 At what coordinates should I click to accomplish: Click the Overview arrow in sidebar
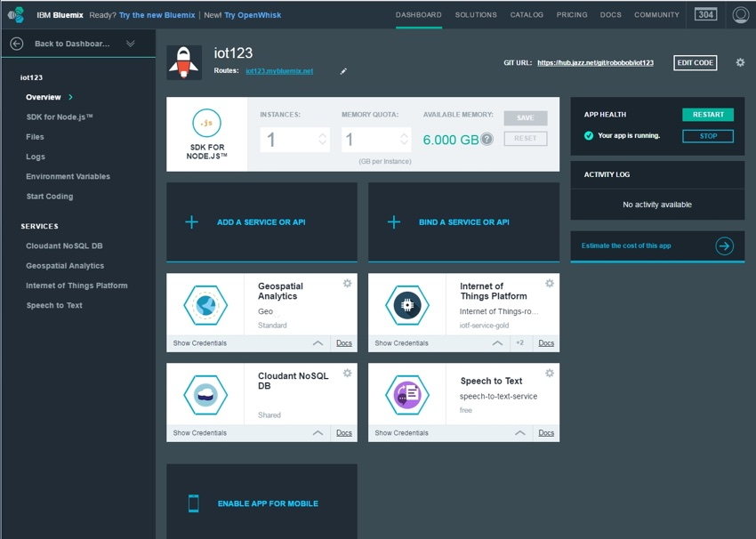click(x=71, y=97)
